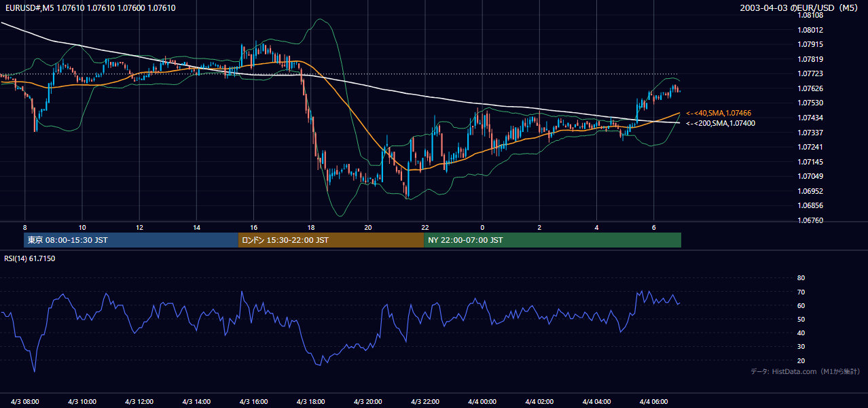Click price axis value 1.07819

coord(810,59)
